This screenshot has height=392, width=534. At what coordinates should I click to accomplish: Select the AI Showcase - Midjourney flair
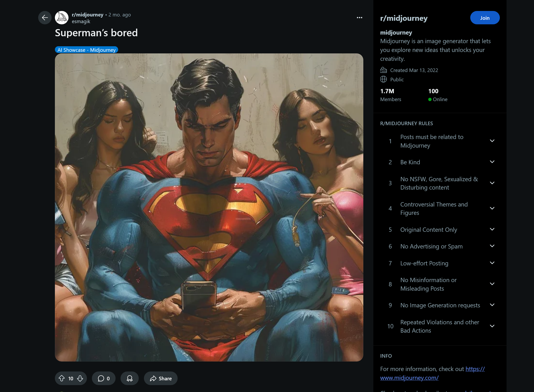[x=86, y=50]
